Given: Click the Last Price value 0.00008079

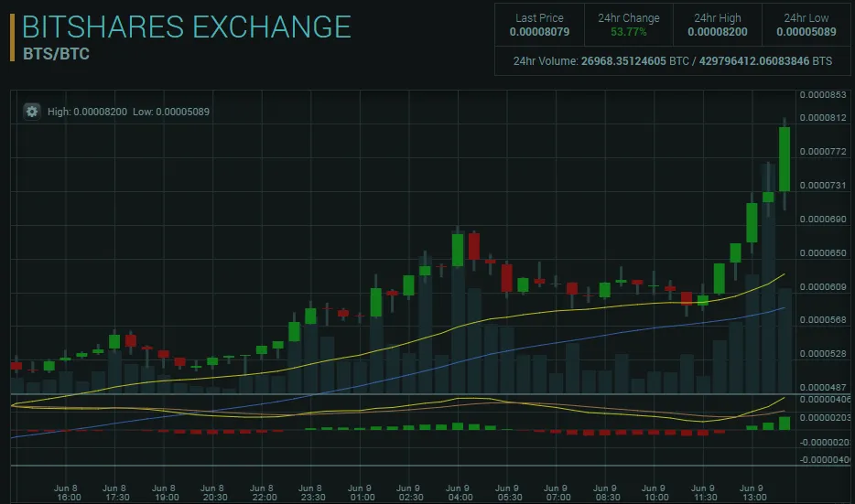Looking at the screenshot, I should click(539, 32).
